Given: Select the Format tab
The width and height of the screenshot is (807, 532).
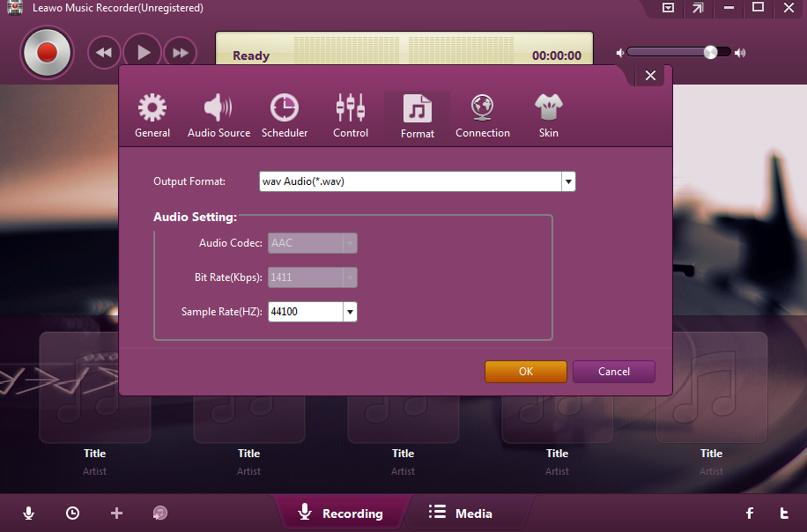Looking at the screenshot, I should tap(418, 116).
